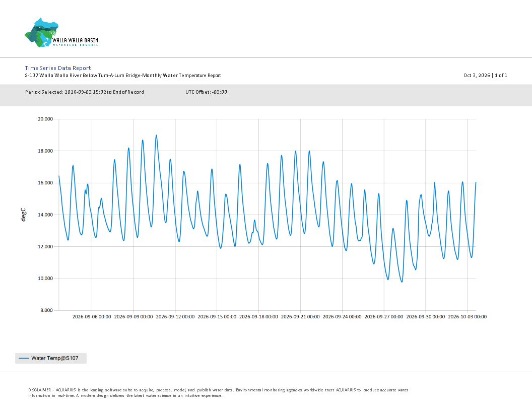The image size is (532, 411).
Task: Click the 10.000 y-axis label
Action: (45, 279)
